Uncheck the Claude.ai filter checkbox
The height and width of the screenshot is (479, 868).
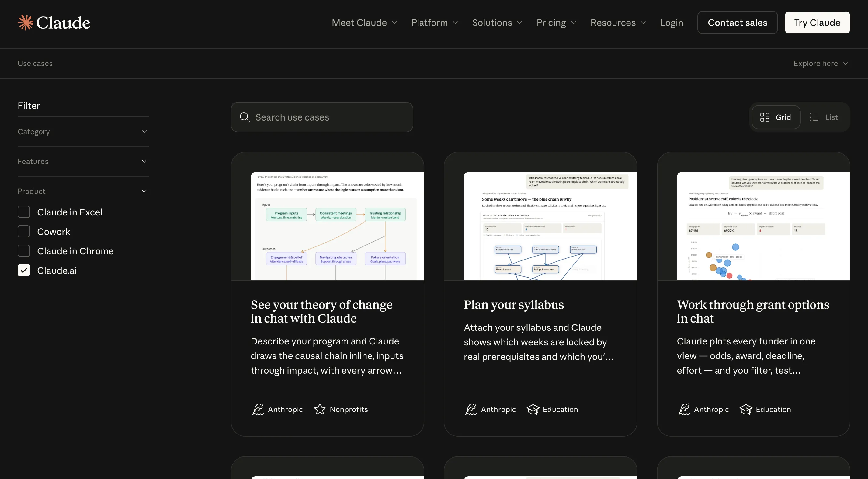tap(24, 270)
